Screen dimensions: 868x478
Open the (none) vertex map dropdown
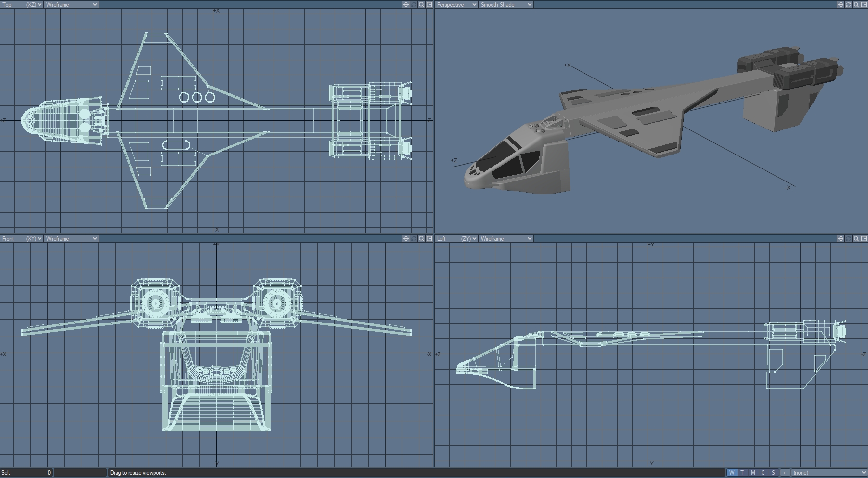pyautogui.click(x=829, y=473)
